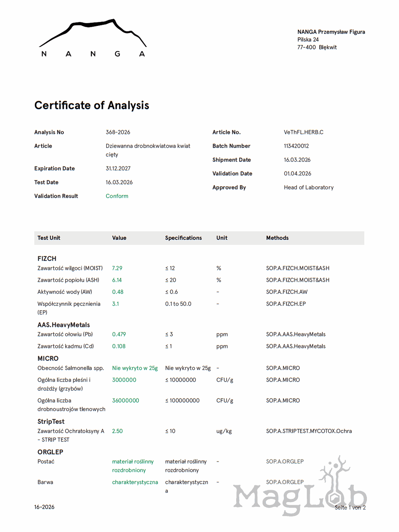The height and width of the screenshot is (532, 399).
Task: Click the Unit column header
Action: [222, 238]
